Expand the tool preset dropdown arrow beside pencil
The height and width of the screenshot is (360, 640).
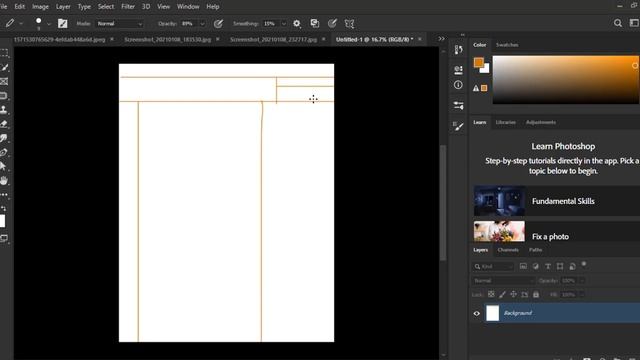(x=21, y=24)
